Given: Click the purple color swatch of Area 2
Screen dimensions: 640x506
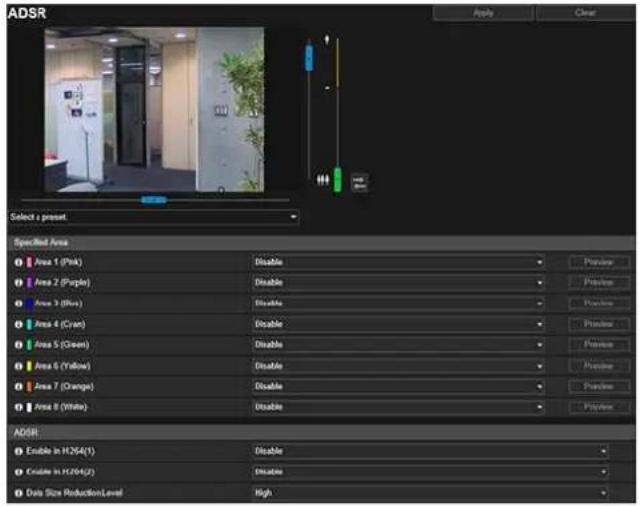Looking at the screenshot, I should click(x=29, y=282).
